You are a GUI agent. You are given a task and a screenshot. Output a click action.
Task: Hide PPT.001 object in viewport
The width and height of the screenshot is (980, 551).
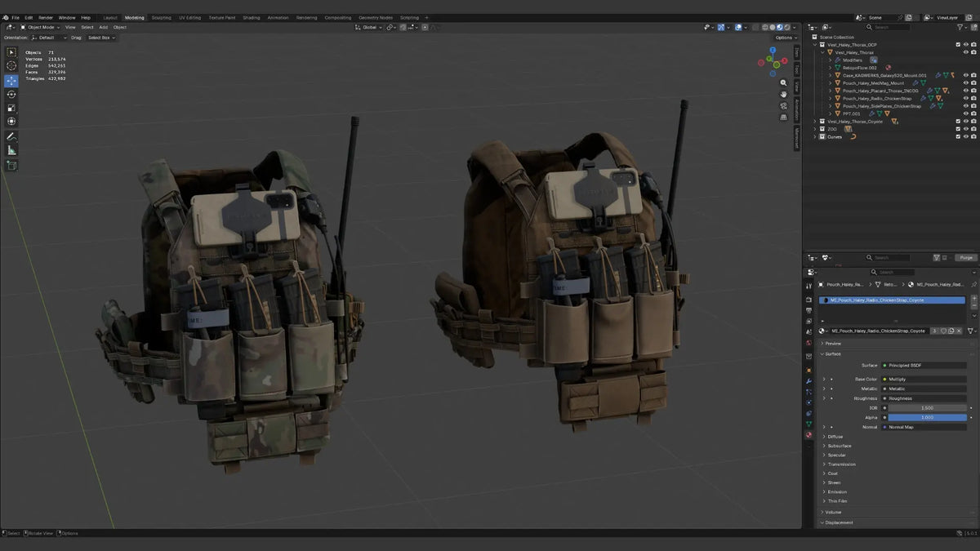(x=966, y=113)
